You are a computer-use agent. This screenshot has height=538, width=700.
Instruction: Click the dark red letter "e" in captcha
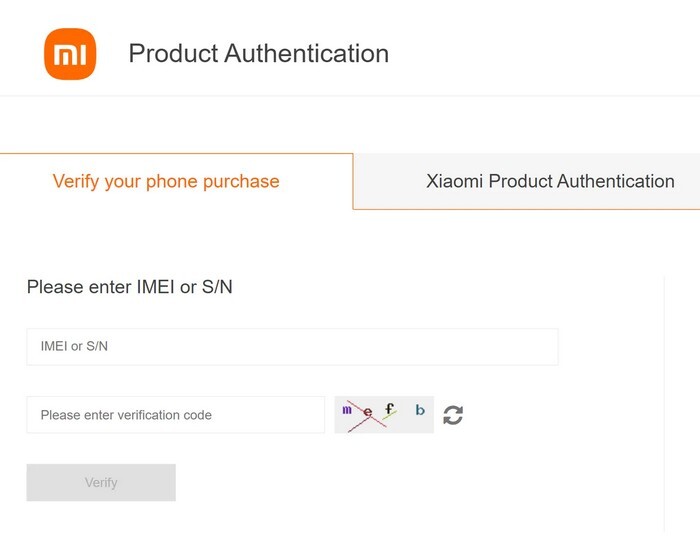367,412
